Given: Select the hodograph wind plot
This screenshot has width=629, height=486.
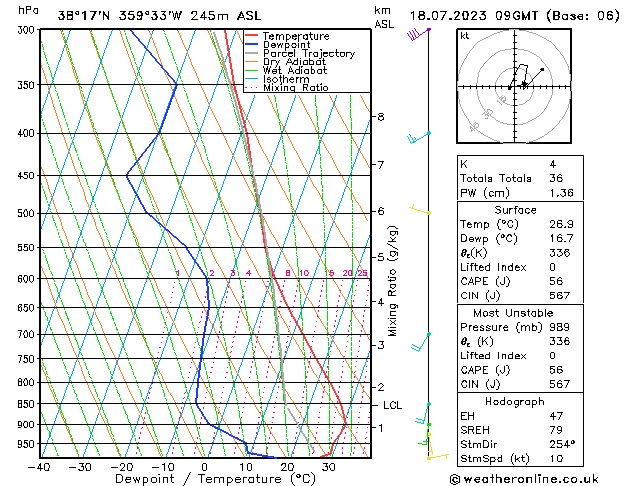Looking at the screenshot, I should click(x=514, y=86).
